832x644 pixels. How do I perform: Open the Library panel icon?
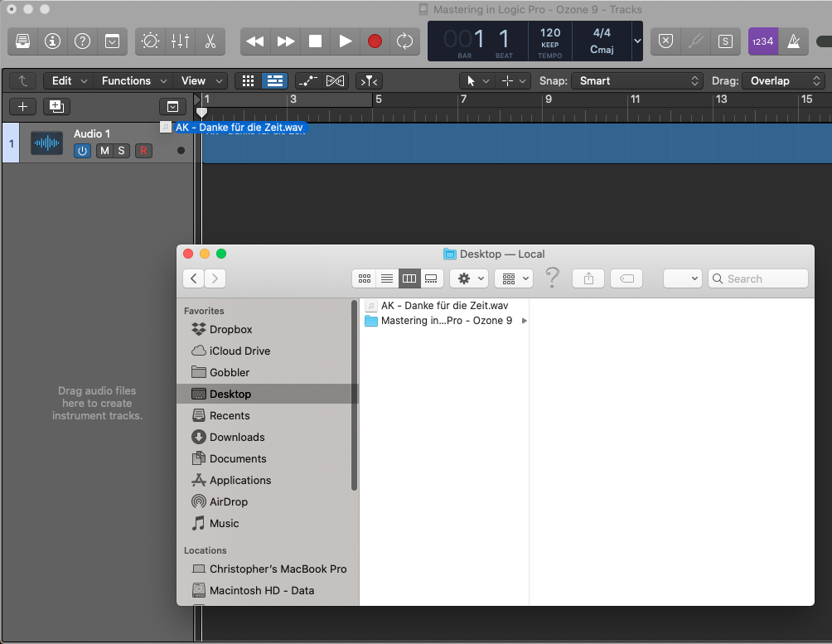pyautogui.click(x=23, y=41)
